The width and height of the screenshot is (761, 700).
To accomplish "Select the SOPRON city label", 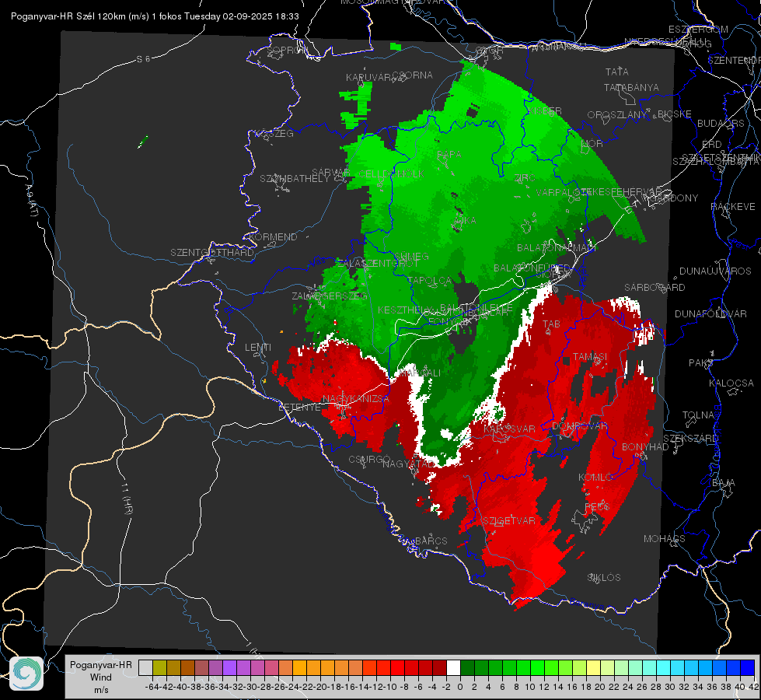I will 288,50.
